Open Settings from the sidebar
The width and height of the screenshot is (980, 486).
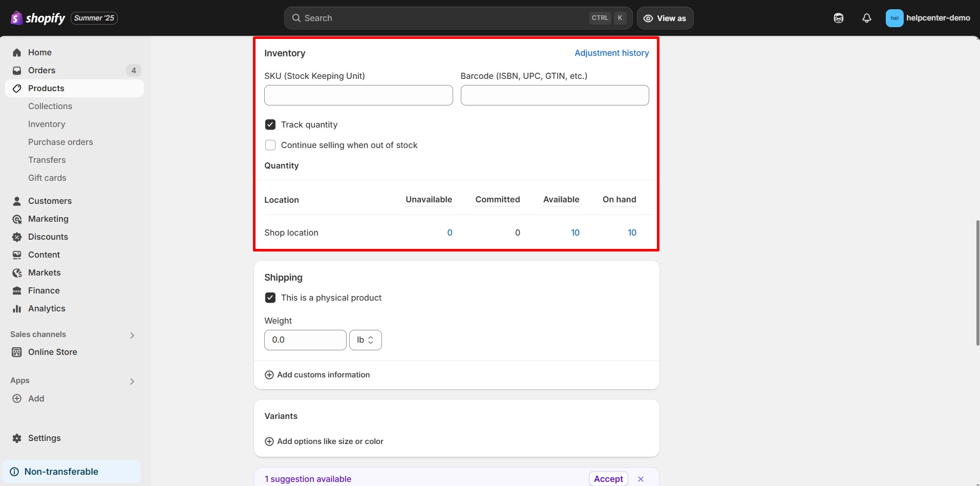tap(44, 438)
